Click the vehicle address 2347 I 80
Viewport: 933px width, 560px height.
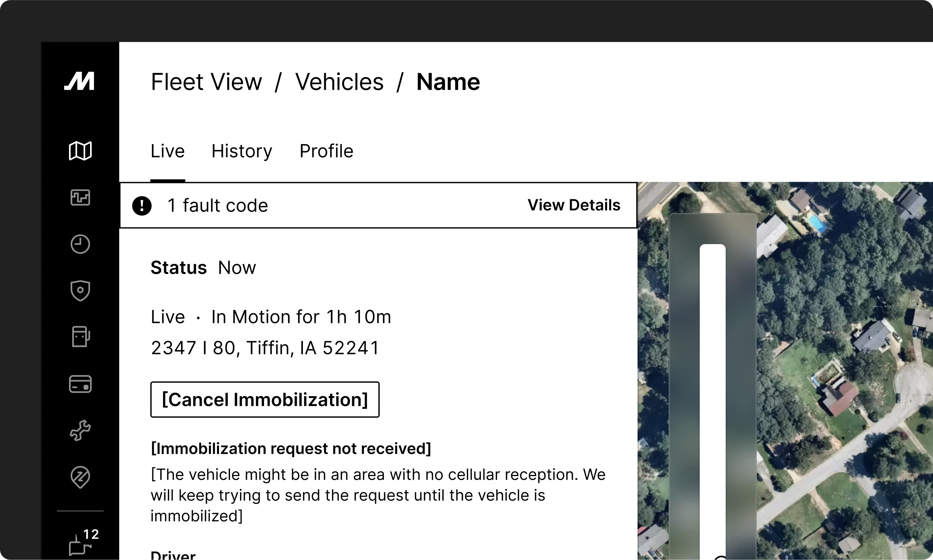265,348
